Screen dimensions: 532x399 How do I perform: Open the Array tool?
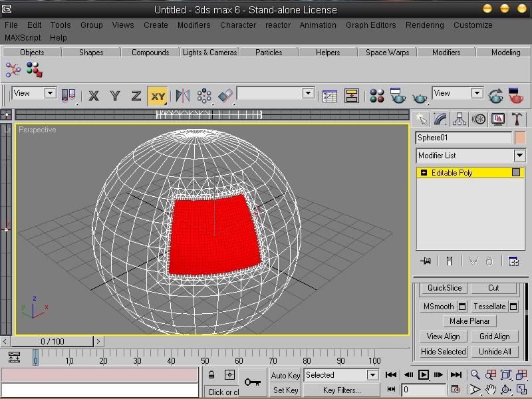pos(204,96)
